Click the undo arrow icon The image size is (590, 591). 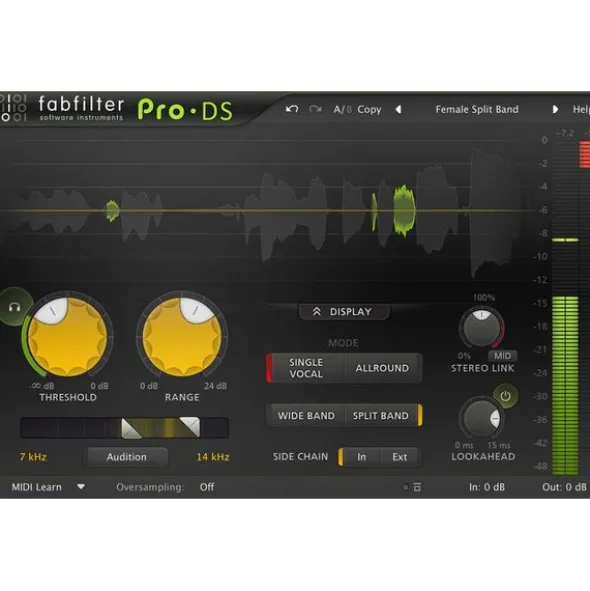(x=292, y=109)
